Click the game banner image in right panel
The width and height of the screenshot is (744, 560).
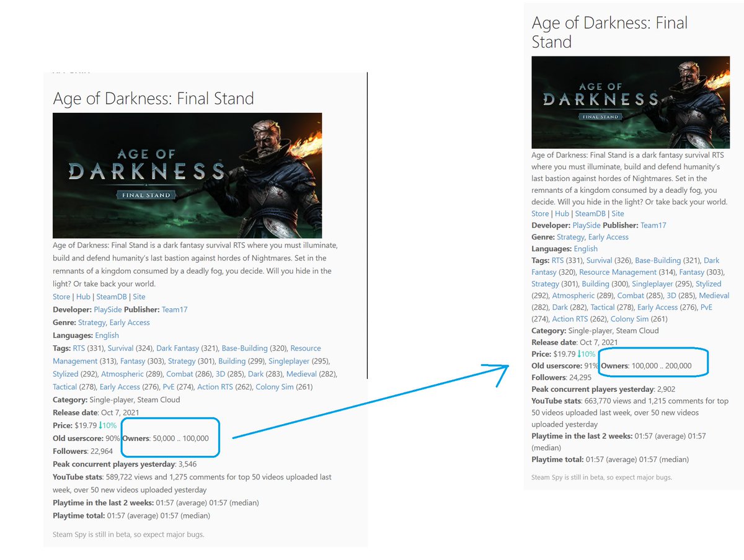pyautogui.click(x=631, y=102)
